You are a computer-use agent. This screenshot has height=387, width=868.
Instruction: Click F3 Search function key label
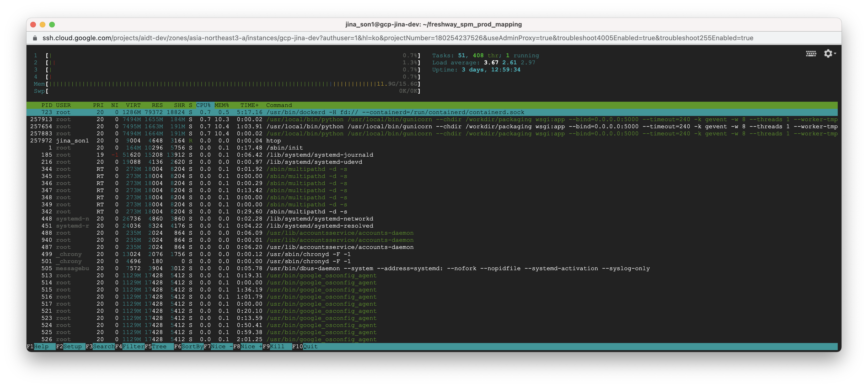104,347
